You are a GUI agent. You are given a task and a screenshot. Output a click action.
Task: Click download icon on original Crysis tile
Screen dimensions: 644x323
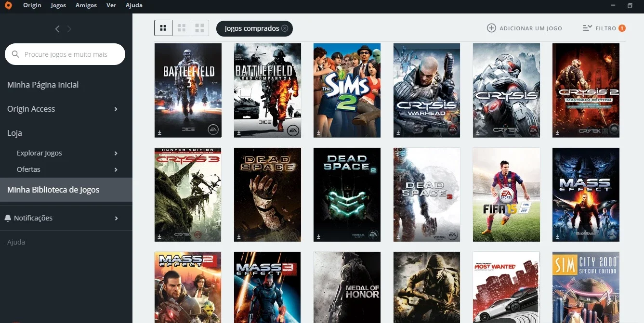click(x=478, y=132)
